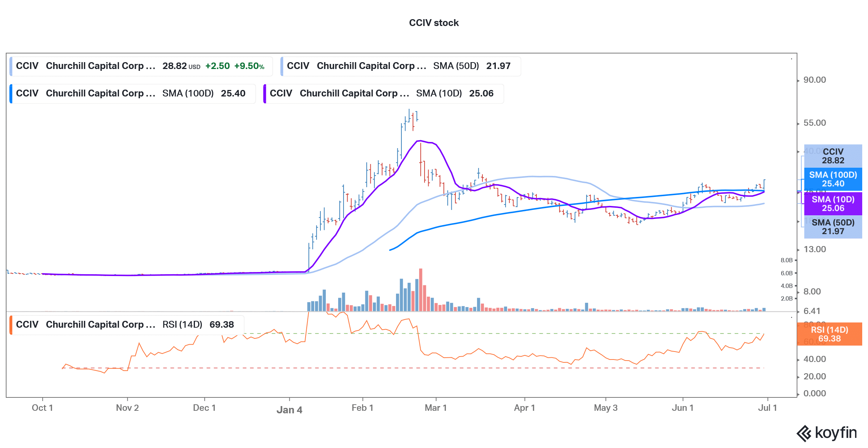Screen dimensions: 868x448
Task: Click the CCIV stock chart title
Action: (x=434, y=23)
